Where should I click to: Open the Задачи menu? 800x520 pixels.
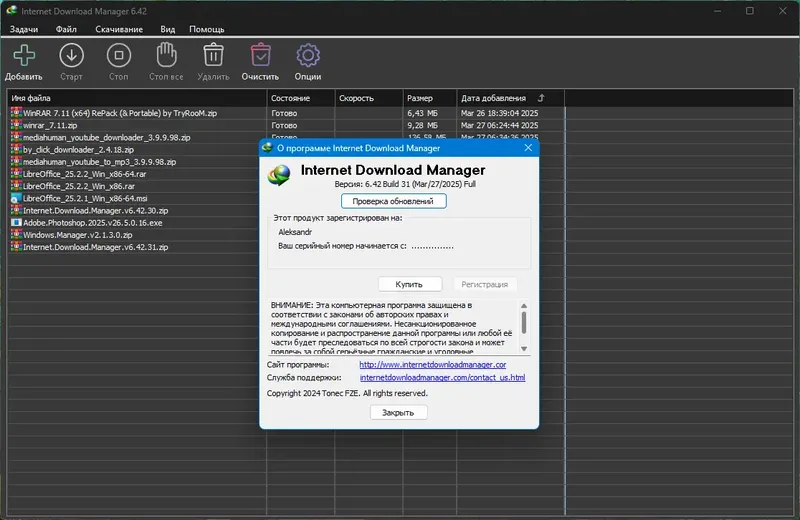(24, 29)
